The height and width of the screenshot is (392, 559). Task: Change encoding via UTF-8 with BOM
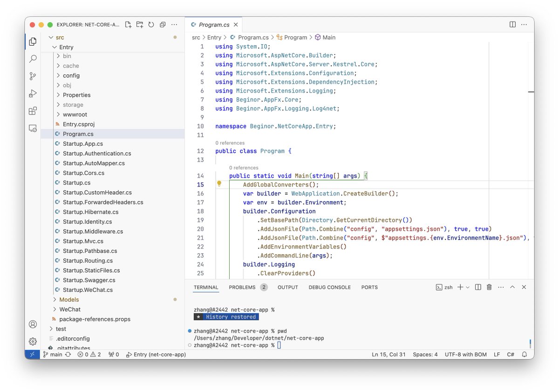tap(466, 354)
